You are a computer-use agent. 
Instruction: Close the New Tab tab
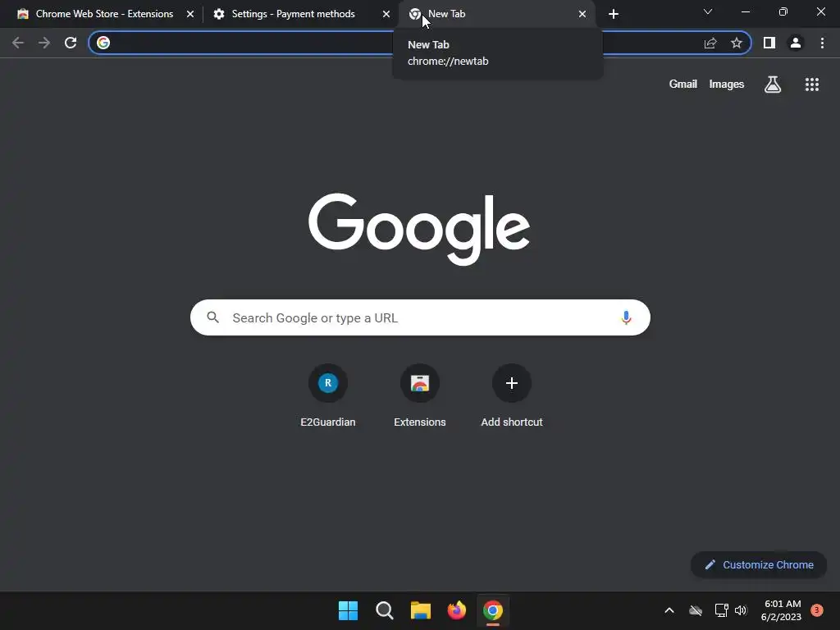pos(582,14)
